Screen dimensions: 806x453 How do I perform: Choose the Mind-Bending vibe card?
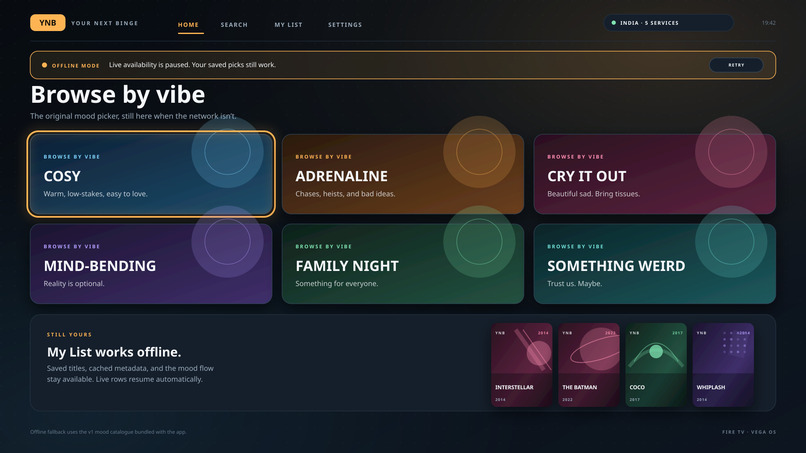(151, 264)
